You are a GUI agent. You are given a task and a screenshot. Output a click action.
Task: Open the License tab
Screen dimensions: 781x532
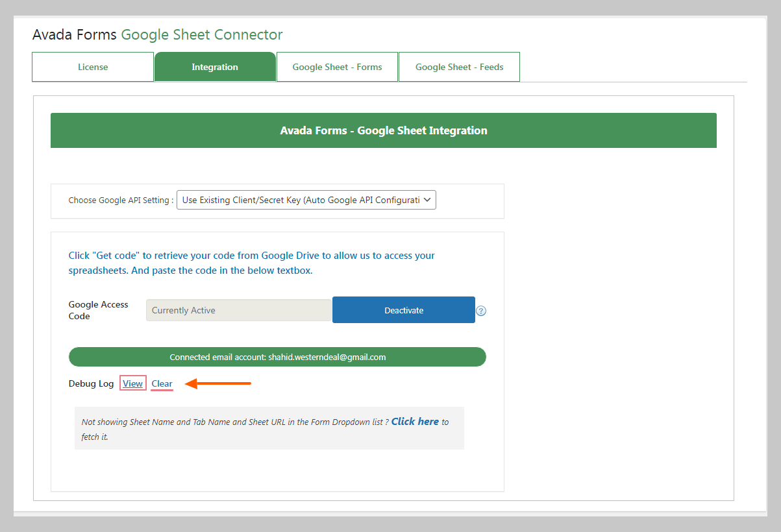(x=93, y=67)
